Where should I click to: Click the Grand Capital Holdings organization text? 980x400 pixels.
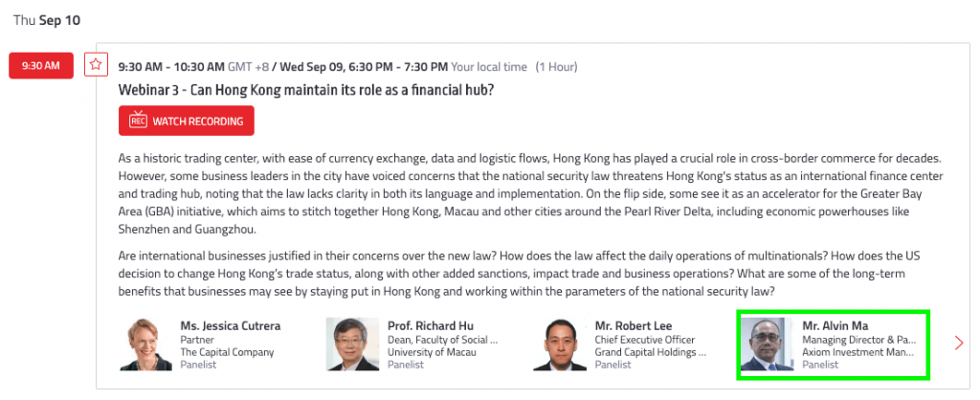coord(651,352)
